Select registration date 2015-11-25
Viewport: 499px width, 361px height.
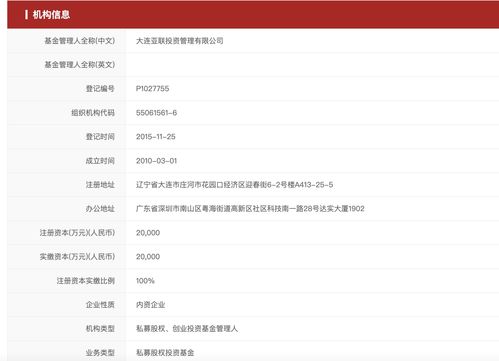[x=156, y=137]
